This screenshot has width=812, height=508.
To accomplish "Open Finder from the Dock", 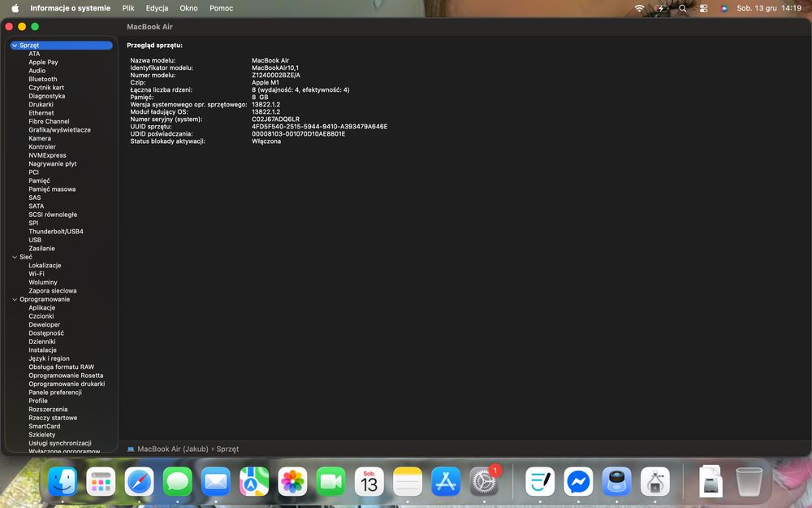I will click(63, 481).
